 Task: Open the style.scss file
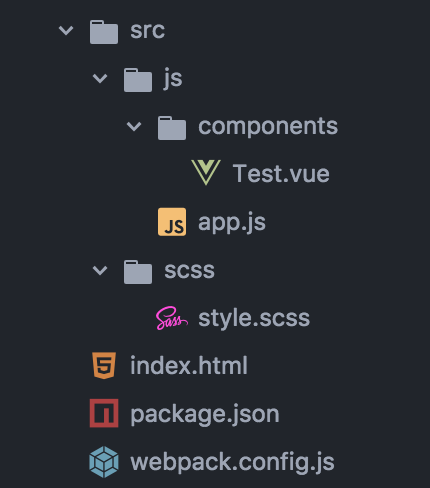254,318
